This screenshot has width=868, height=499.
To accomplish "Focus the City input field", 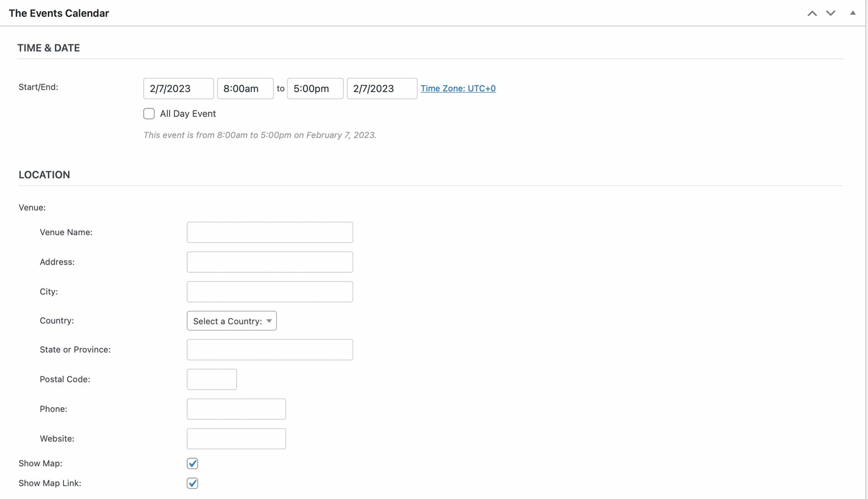I will pyautogui.click(x=270, y=291).
